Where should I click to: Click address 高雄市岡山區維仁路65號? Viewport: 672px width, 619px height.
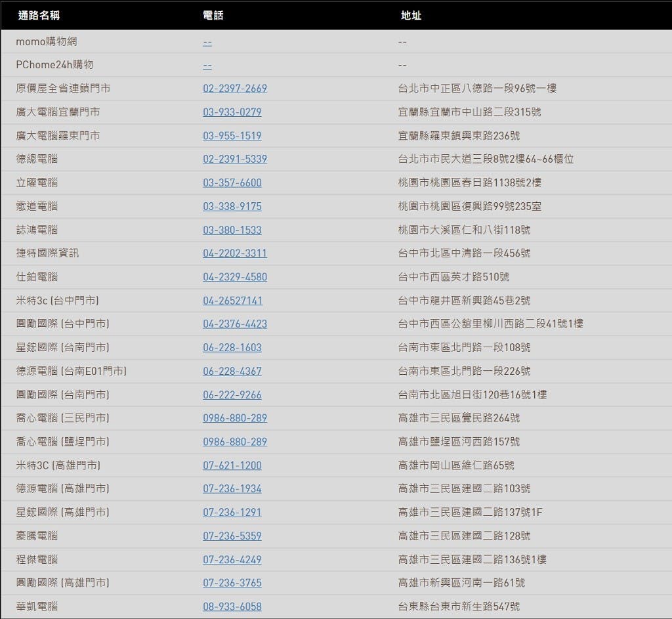click(457, 465)
